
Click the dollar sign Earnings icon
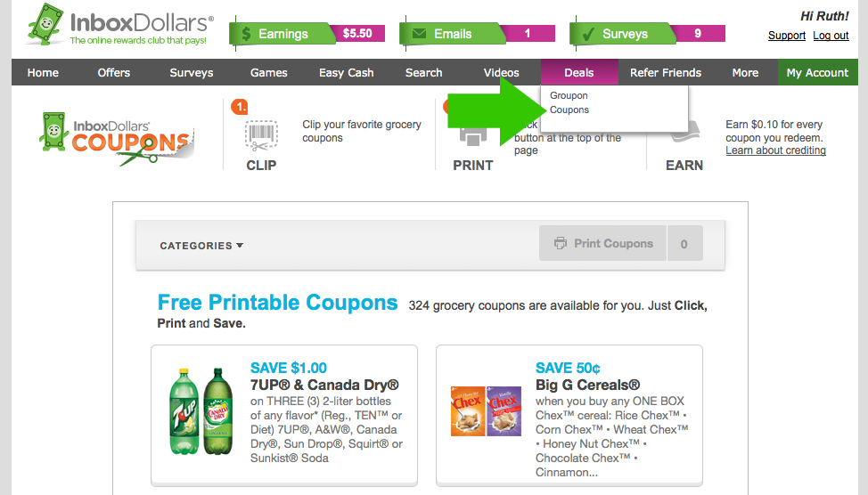[x=245, y=34]
